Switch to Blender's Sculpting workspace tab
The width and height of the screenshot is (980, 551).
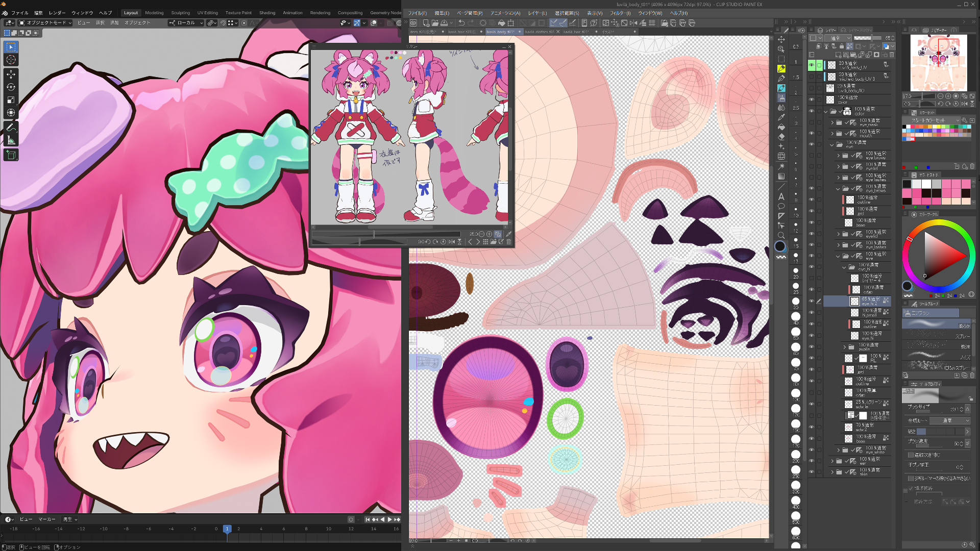pyautogui.click(x=180, y=13)
